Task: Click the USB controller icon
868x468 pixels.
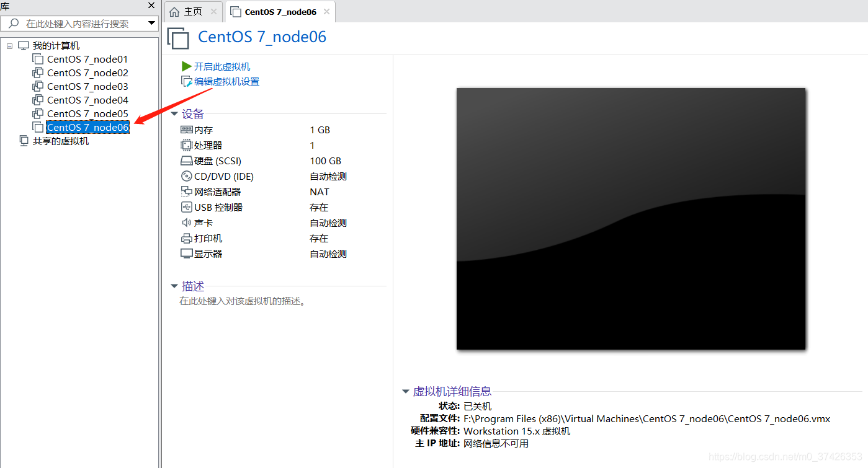Action: pos(186,208)
